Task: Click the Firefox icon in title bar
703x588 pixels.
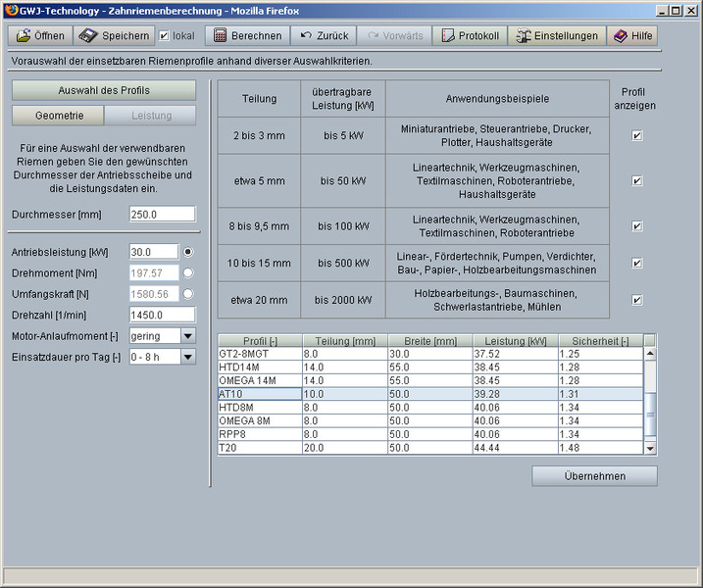Action: coord(11,9)
